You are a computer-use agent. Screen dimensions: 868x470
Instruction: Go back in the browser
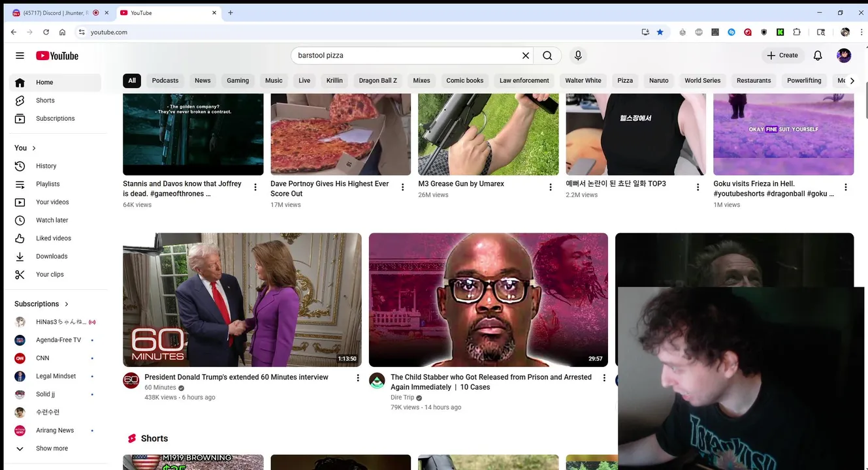pos(14,32)
